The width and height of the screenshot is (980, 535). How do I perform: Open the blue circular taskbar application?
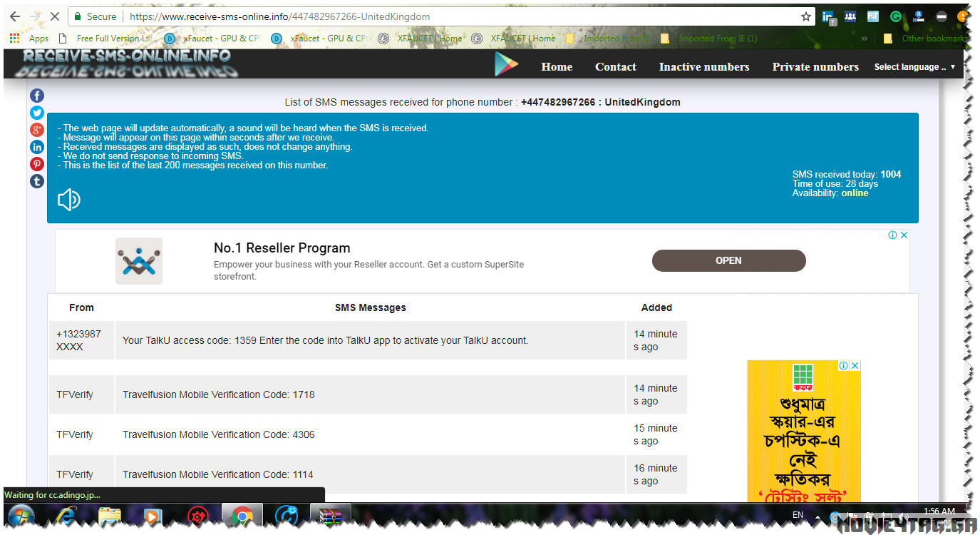pos(287,516)
